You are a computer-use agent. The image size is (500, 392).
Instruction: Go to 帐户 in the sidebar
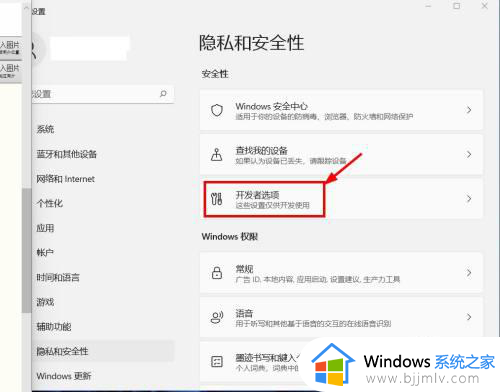(45, 253)
